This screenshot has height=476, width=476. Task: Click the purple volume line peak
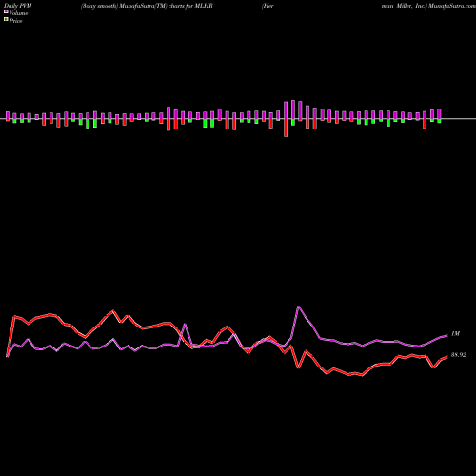click(298, 307)
